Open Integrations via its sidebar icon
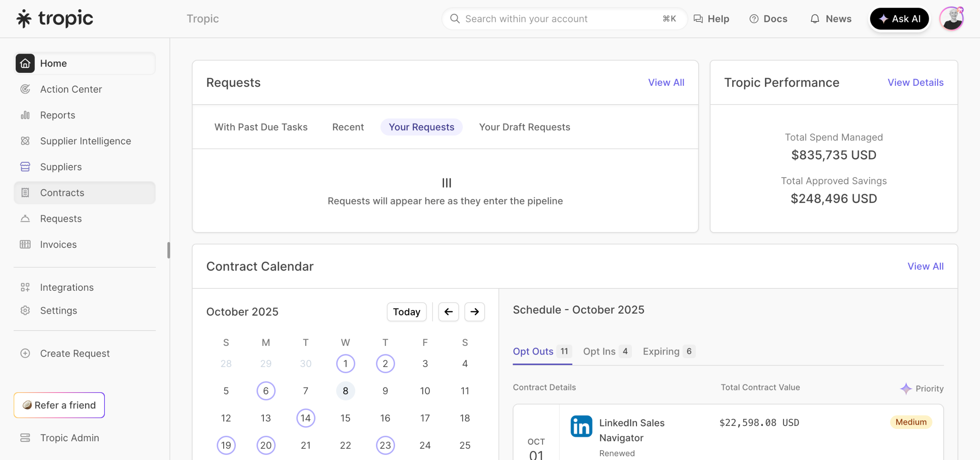This screenshot has height=460, width=980. [25, 287]
